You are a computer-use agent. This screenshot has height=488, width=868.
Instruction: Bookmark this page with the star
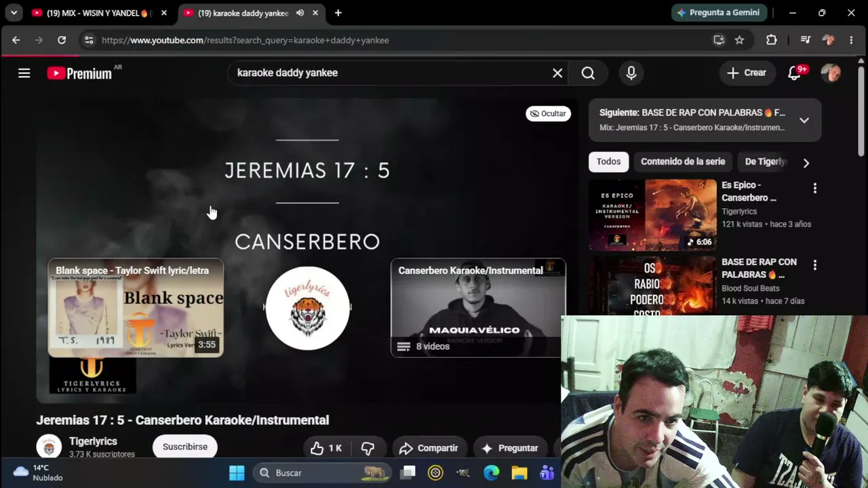(x=739, y=40)
